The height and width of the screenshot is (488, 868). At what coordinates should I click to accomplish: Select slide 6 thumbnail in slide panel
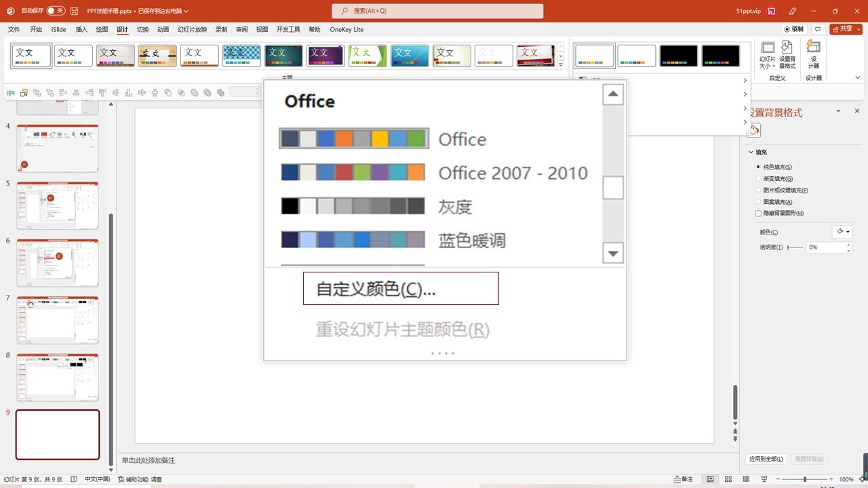pyautogui.click(x=58, y=262)
